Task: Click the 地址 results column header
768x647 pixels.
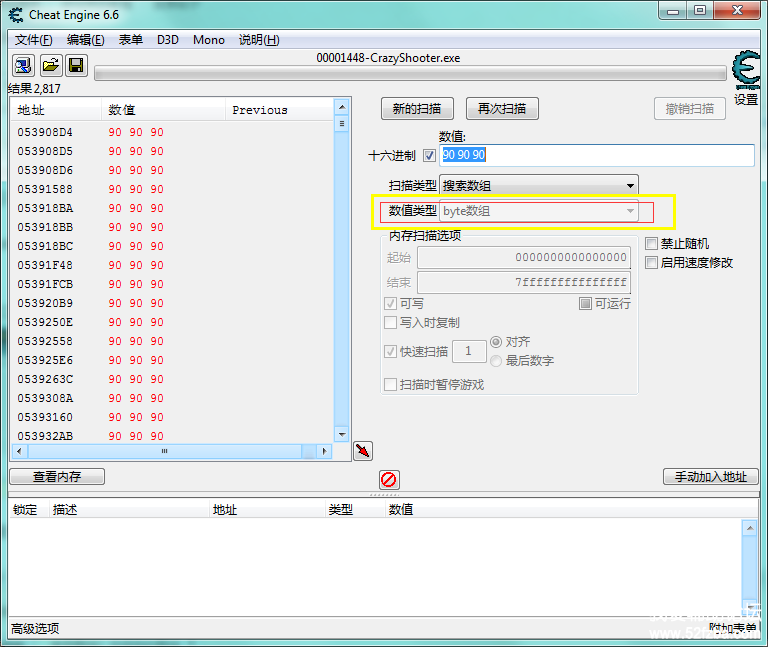Action: (56, 110)
